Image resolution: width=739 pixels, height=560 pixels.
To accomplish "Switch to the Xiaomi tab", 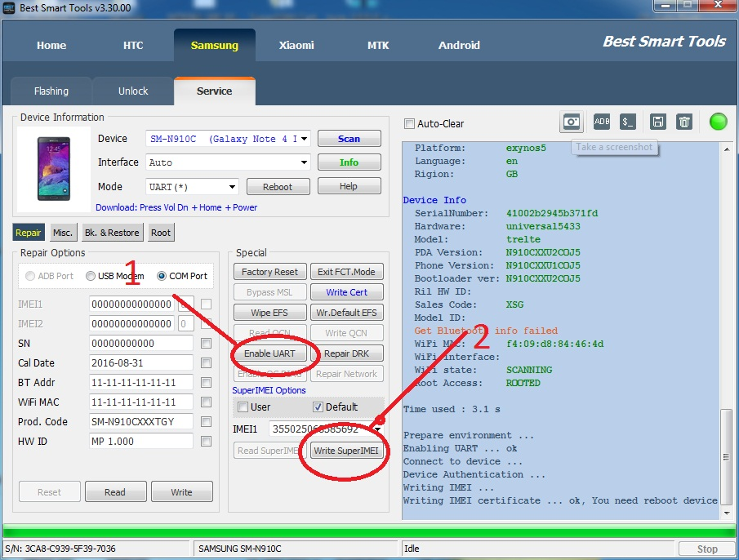I will point(296,45).
